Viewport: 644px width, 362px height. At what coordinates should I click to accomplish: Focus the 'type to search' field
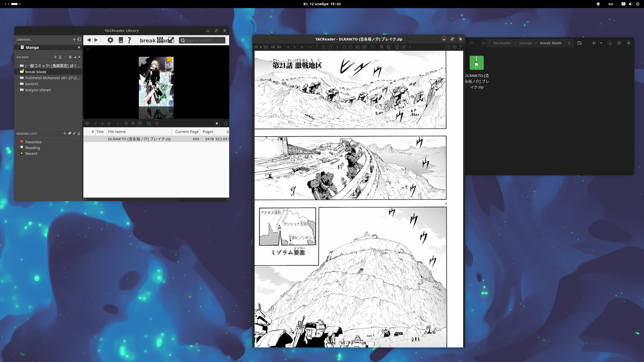[x=202, y=40]
